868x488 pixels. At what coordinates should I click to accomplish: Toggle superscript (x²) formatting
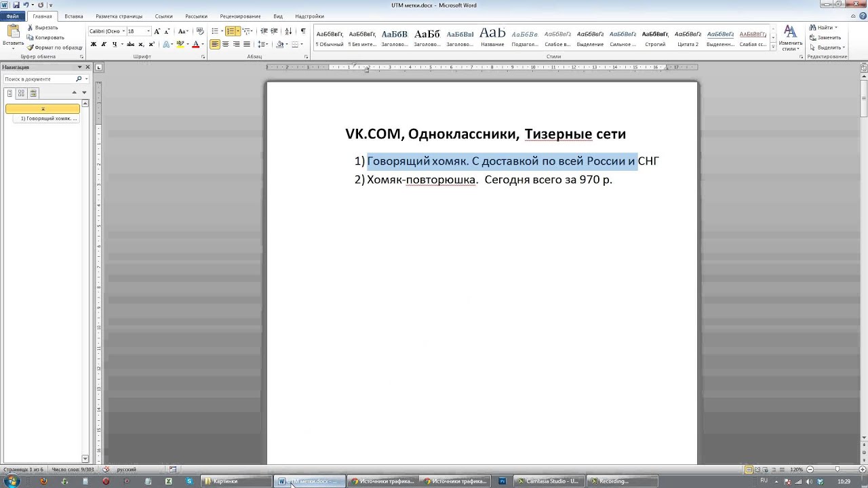151,44
